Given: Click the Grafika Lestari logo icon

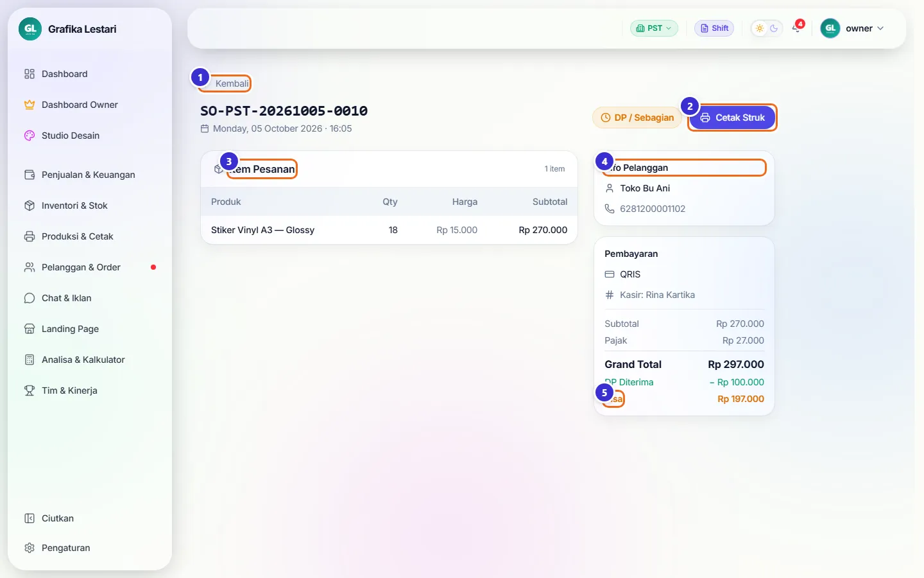Looking at the screenshot, I should coord(30,29).
